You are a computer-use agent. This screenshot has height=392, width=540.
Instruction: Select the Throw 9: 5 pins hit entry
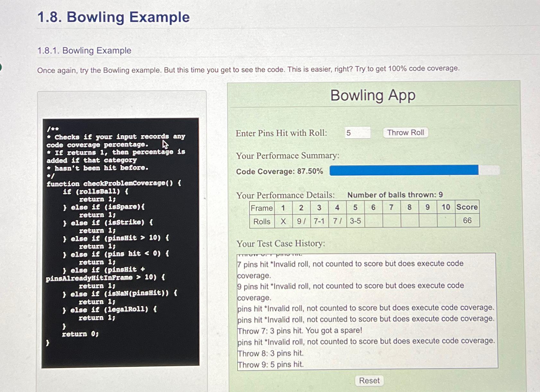(271, 364)
